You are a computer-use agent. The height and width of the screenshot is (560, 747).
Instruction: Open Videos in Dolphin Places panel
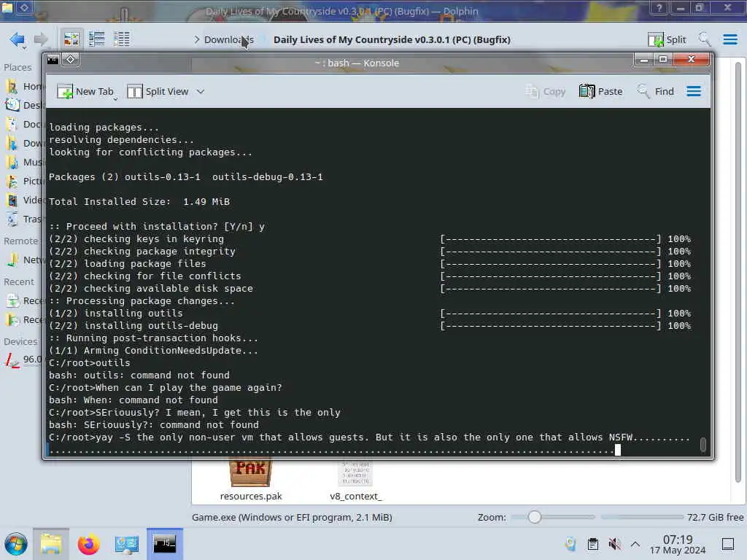point(24,200)
